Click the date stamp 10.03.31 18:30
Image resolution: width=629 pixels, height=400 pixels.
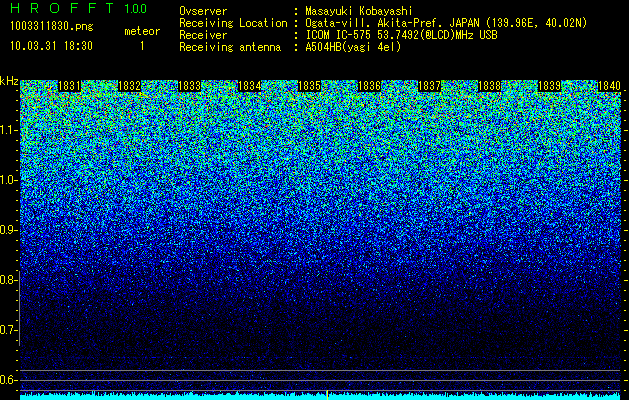point(51,46)
